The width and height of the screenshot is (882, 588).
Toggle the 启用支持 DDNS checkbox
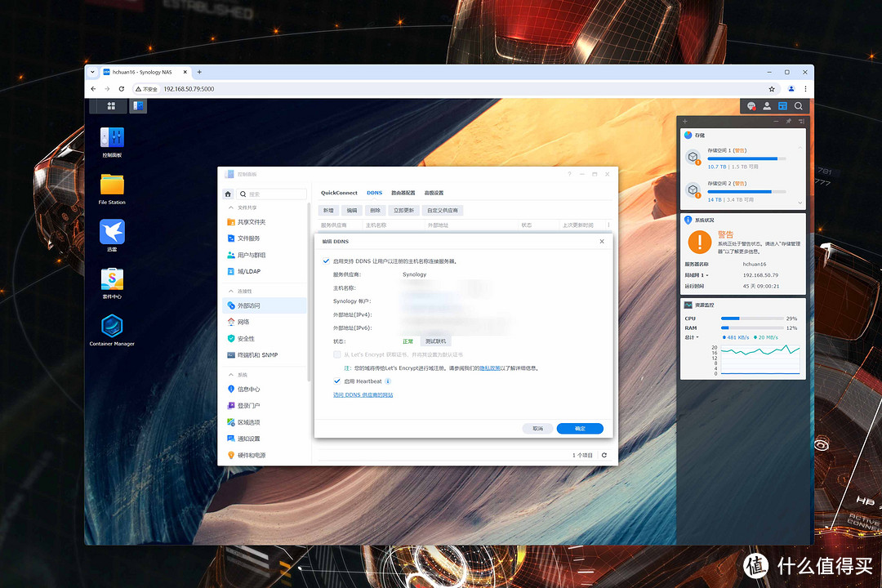(x=327, y=261)
